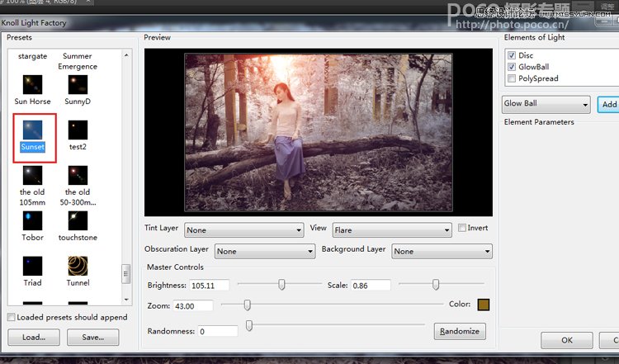Open the master Color swatch

pyautogui.click(x=484, y=305)
